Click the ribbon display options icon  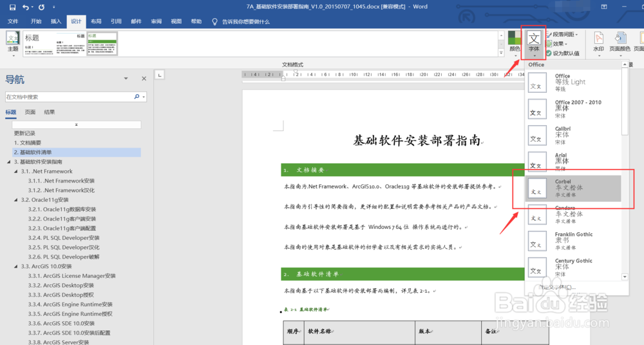(x=604, y=6)
